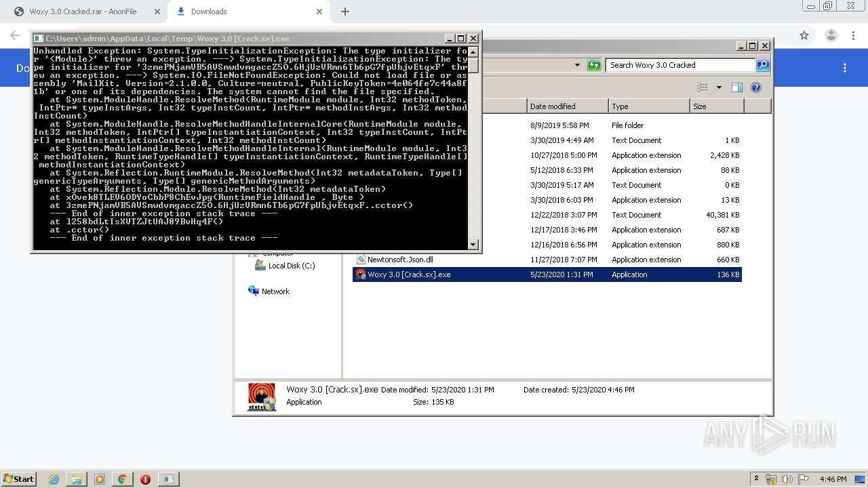Image resolution: width=868 pixels, height=488 pixels.
Task: Open the Downloads page three-dot menu
Action: click(845, 68)
